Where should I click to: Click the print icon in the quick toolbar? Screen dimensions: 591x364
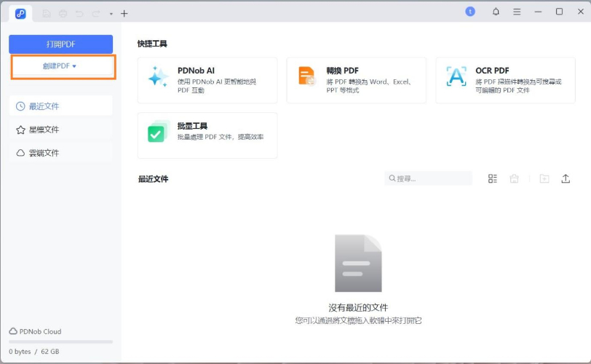(63, 13)
